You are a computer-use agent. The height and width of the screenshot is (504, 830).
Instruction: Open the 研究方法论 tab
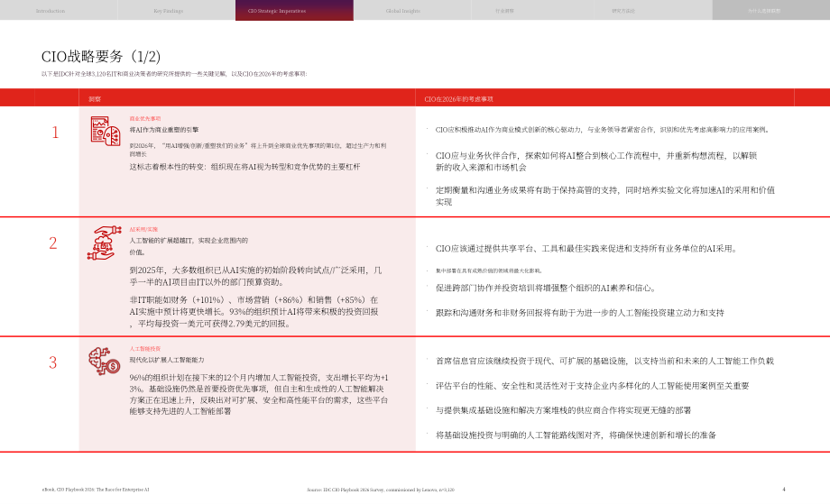point(623,11)
